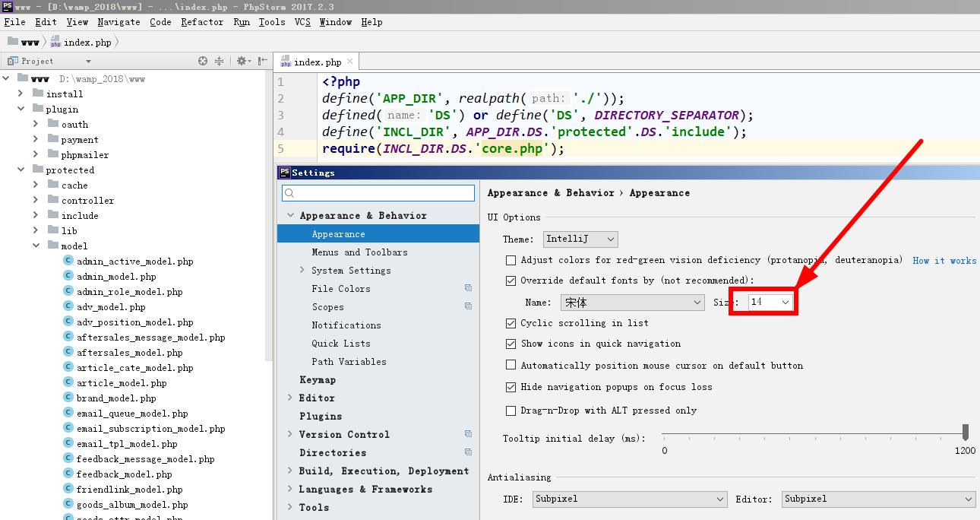Click the Project view icon in panel header
The height and width of the screenshot is (520, 980).
[x=12, y=61]
